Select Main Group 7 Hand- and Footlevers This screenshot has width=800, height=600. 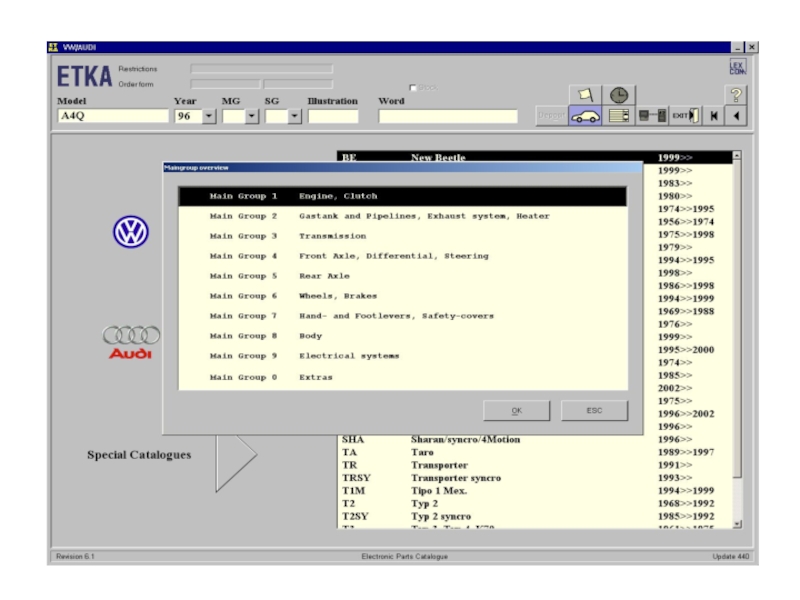[x=403, y=316]
